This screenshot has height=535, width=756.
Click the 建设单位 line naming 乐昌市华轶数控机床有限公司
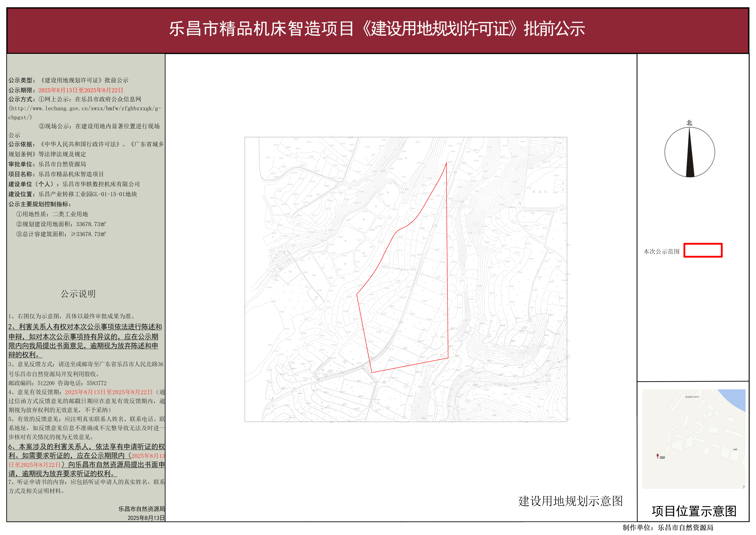tap(74, 184)
